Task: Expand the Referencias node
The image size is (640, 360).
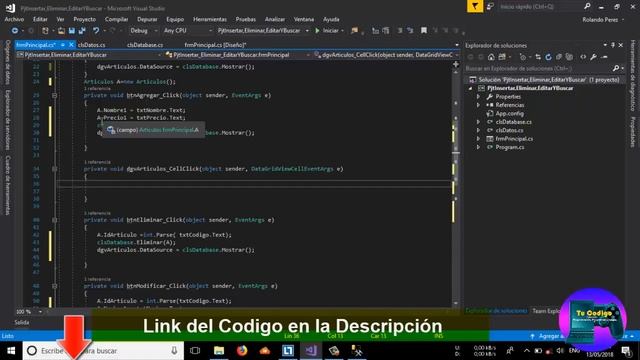Action: (x=478, y=105)
